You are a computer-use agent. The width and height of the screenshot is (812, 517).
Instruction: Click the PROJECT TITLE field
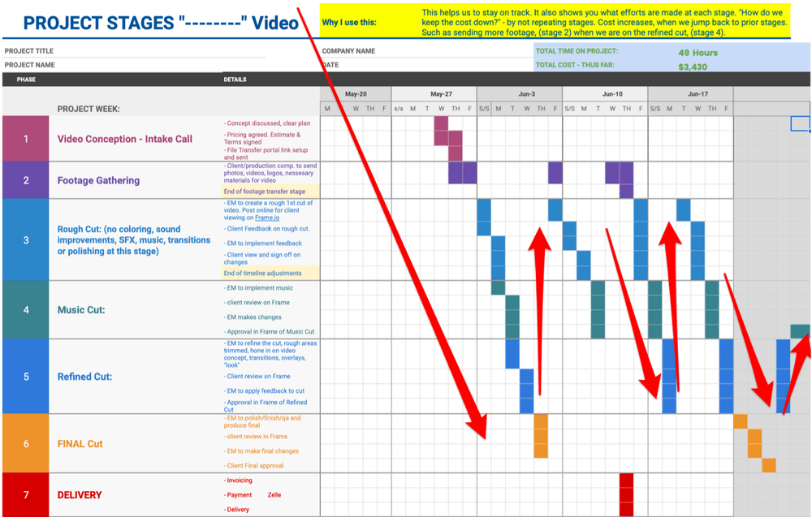(29, 51)
